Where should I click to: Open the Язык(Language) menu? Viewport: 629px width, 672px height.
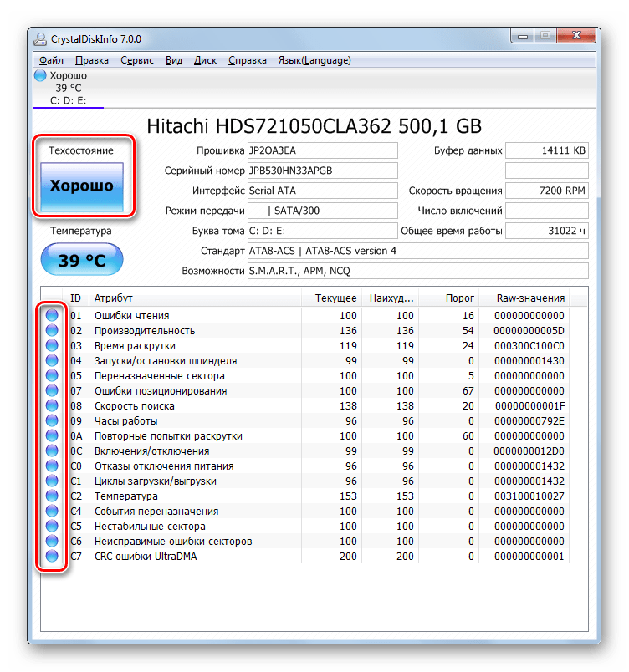pos(314,60)
